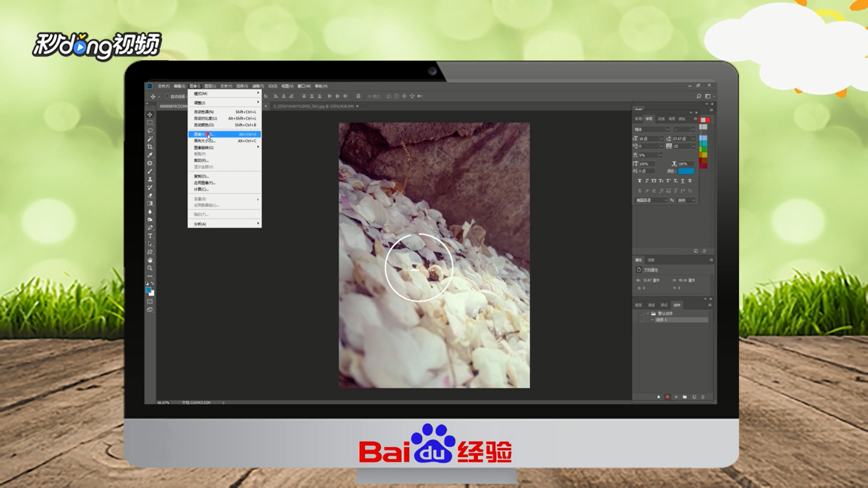Enable the auto-select checkbox in options bar

point(166,96)
